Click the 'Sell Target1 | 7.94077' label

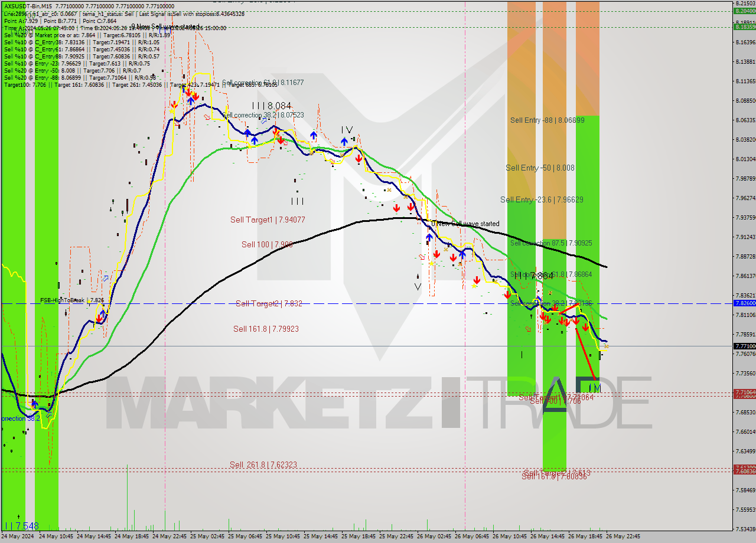tap(268, 220)
